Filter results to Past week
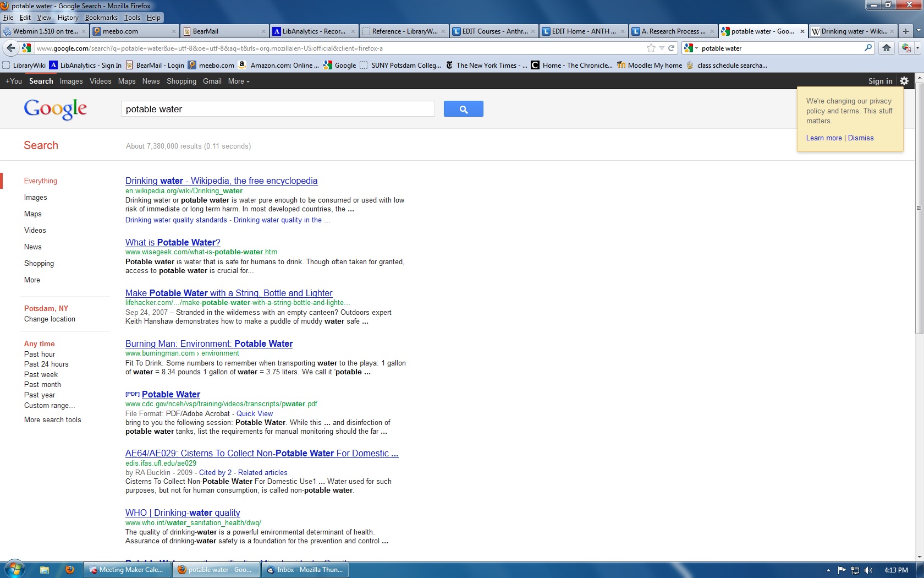This screenshot has width=924, height=578. tap(41, 374)
